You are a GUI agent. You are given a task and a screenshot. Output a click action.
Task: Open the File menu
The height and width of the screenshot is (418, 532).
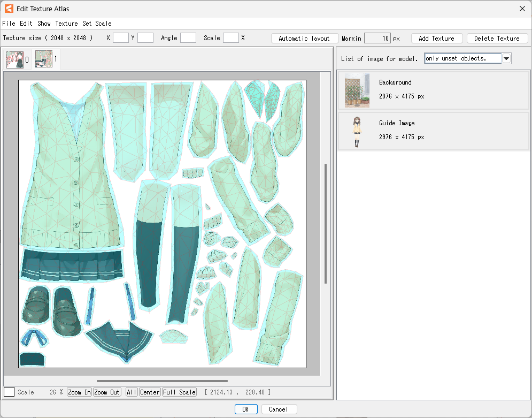point(9,24)
